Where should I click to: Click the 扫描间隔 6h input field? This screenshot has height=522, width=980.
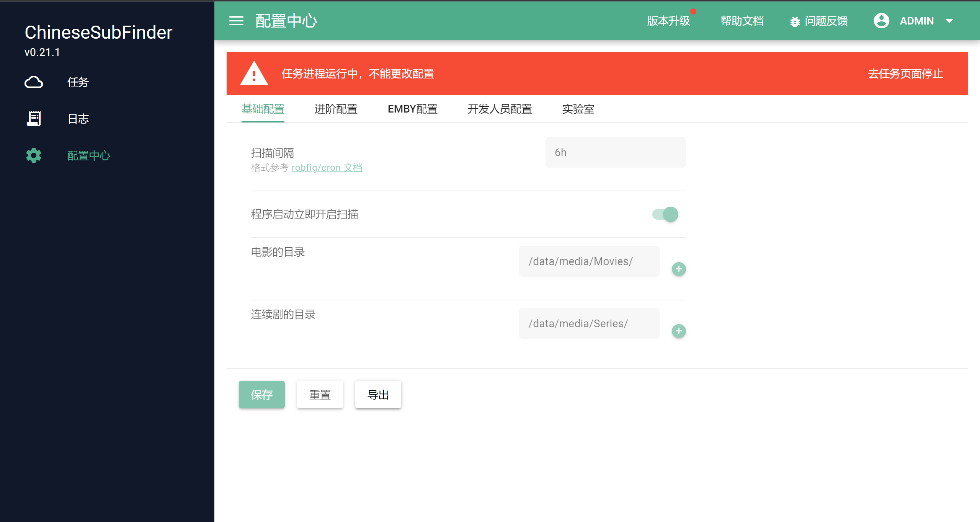[616, 152]
